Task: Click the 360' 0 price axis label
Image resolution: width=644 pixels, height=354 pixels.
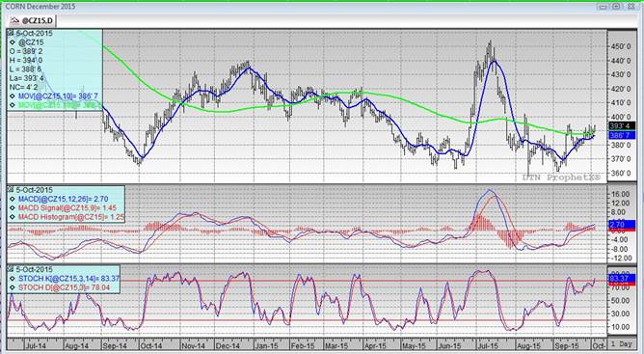Action: 621,173
